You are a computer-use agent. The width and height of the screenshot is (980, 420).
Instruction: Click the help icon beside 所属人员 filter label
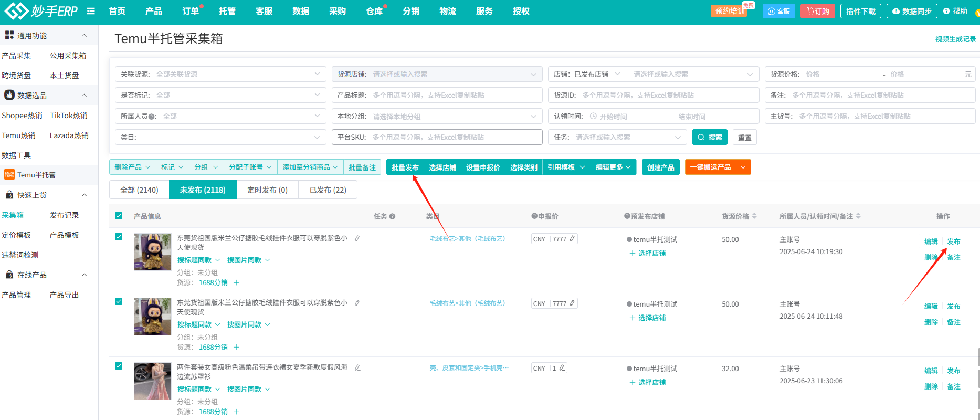click(x=152, y=117)
